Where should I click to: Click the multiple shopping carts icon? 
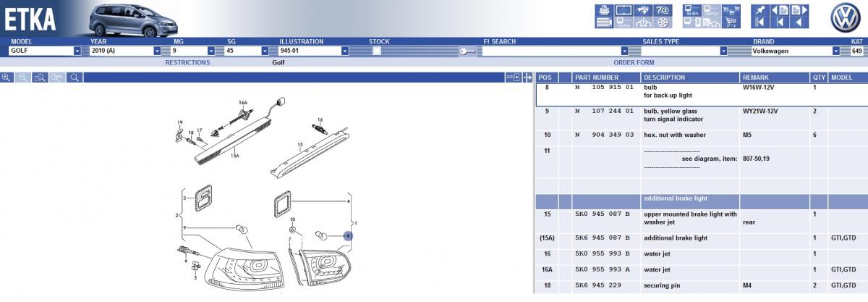pyautogui.click(x=731, y=10)
